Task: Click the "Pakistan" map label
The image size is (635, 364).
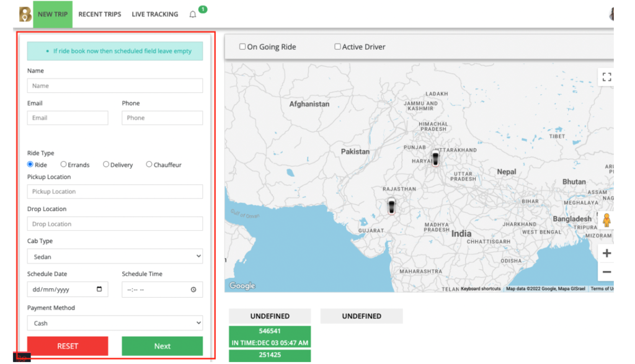Action: pos(355,151)
